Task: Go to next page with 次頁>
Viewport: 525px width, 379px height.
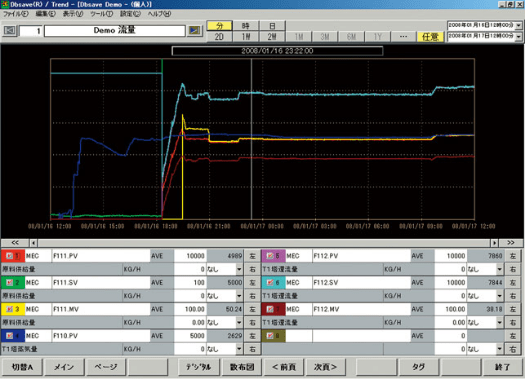Action: 325,367
